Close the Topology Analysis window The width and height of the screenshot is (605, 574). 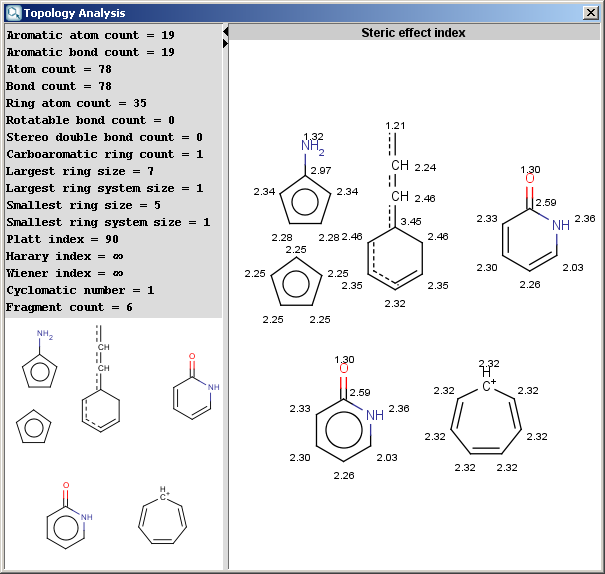tap(590, 12)
